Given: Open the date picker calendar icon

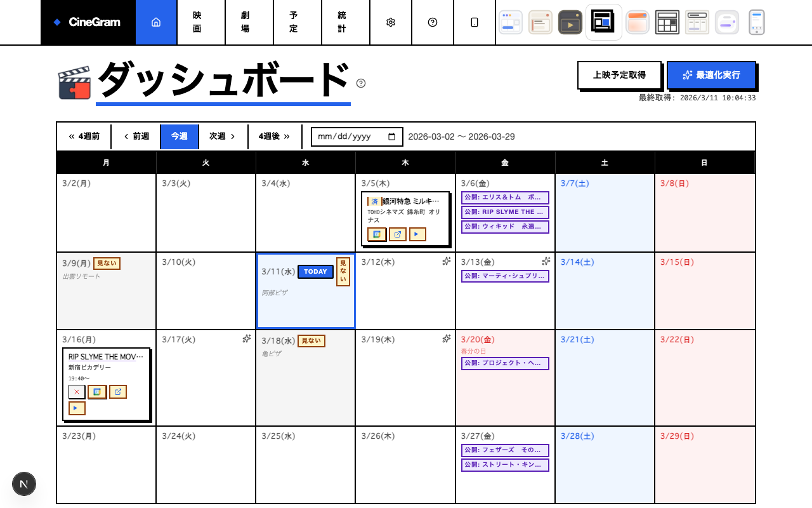Looking at the screenshot, I should 391,137.
